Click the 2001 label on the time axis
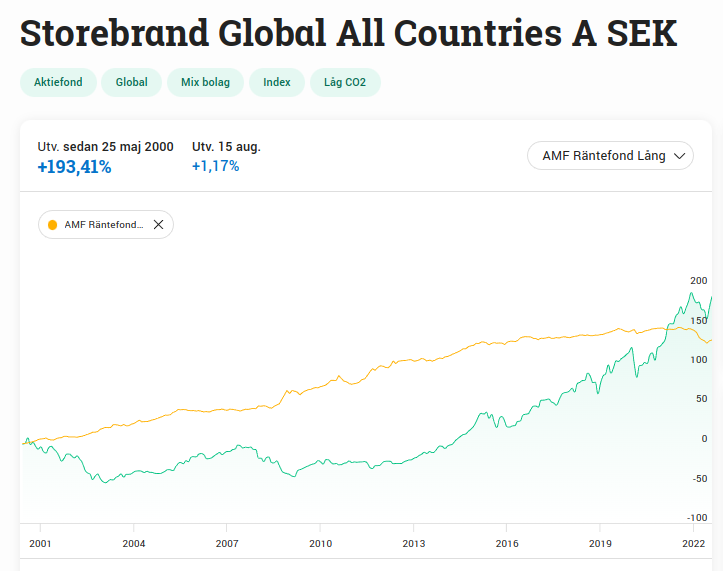Viewport: 723px width, 571px height. 40,543
